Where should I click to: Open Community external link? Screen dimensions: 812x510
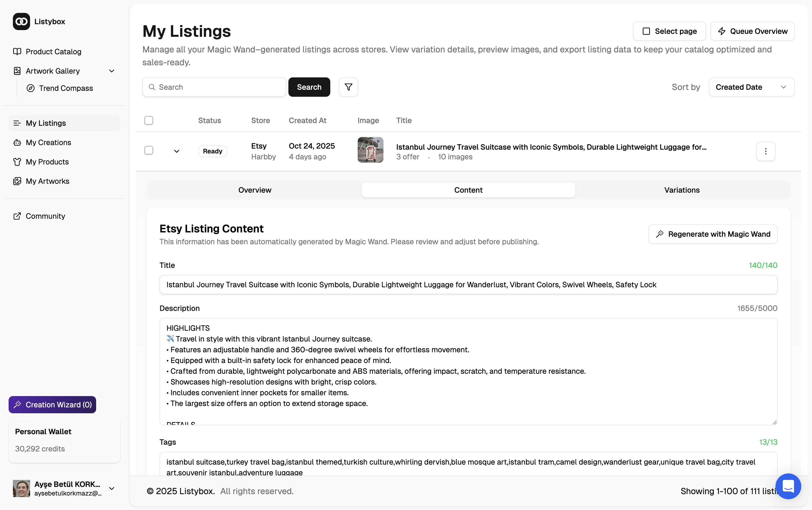45,216
